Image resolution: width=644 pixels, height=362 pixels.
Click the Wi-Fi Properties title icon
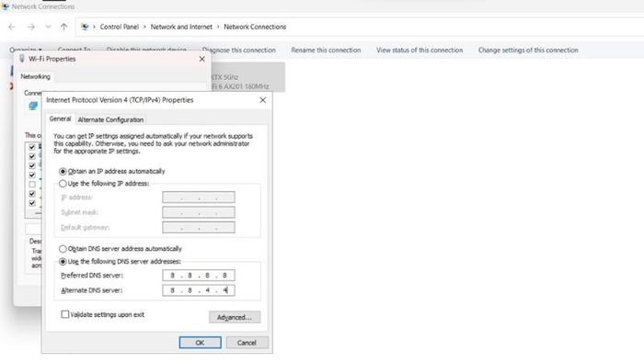(22, 59)
